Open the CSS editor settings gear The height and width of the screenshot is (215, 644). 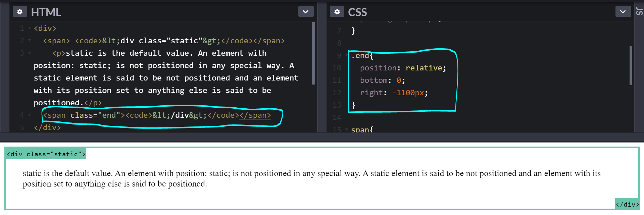[x=337, y=12]
